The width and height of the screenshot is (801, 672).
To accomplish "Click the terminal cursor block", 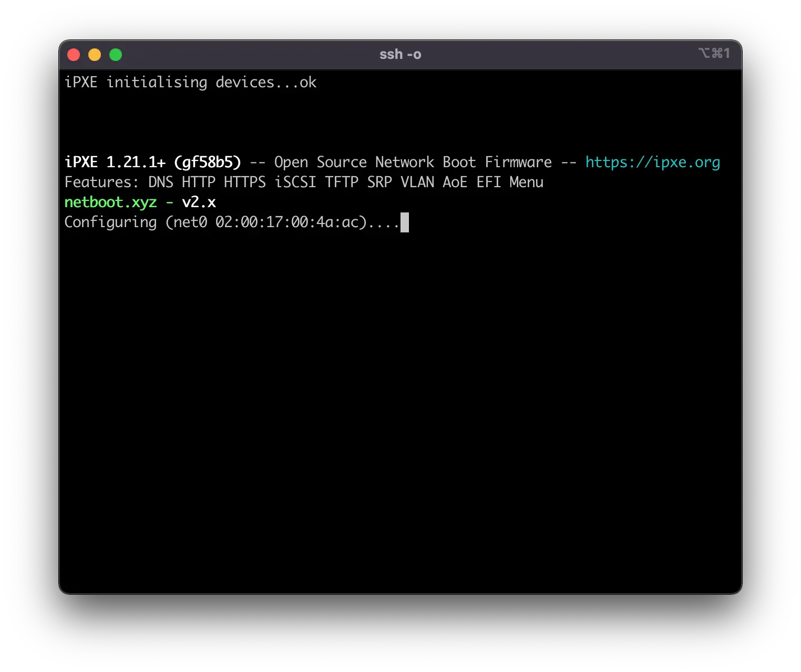I will click(x=404, y=222).
